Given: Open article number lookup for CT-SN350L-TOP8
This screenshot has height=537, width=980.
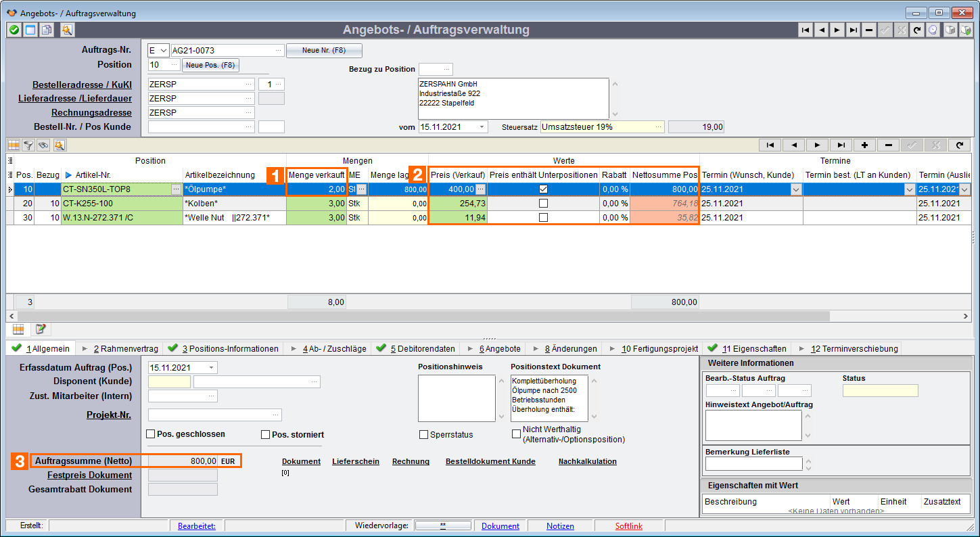Looking at the screenshot, I should 177,189.
